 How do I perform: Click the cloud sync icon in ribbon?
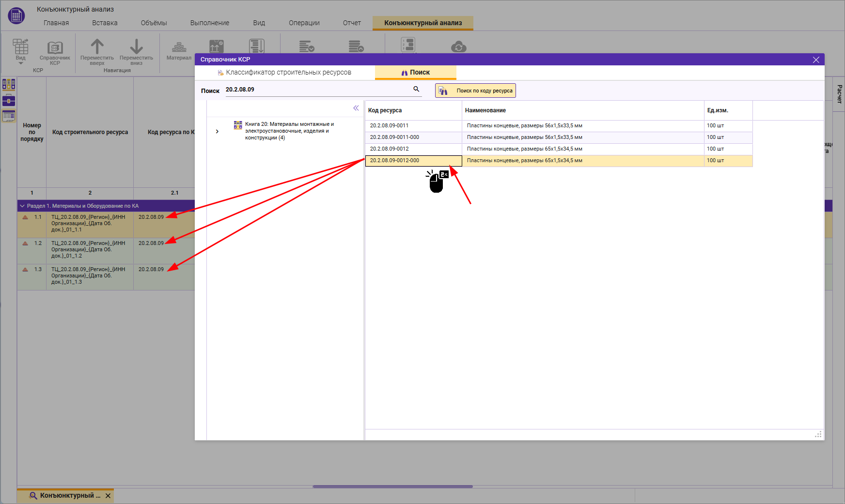458,47
